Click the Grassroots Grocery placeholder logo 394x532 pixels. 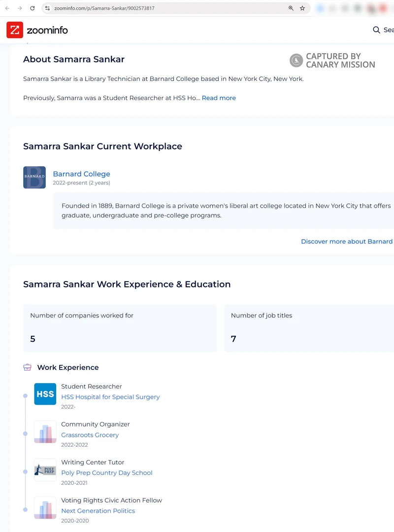coord(45,432)
